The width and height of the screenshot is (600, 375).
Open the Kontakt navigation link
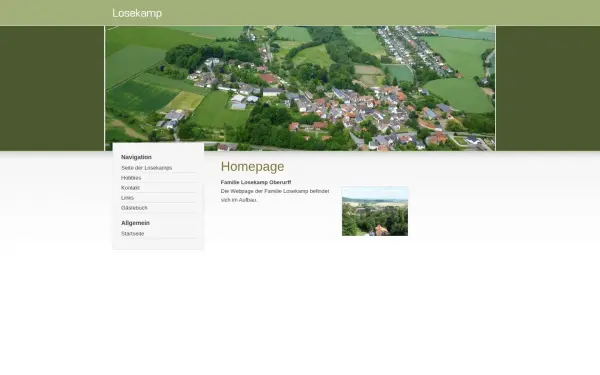(130, 188)
